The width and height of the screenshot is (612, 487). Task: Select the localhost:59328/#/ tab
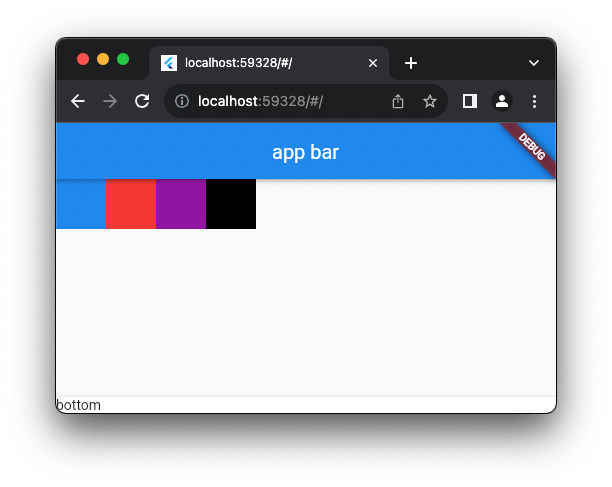point(269,63)
